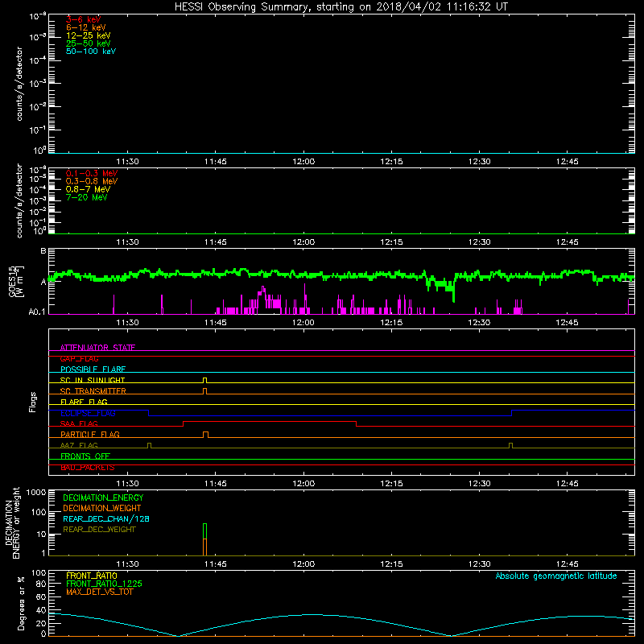Screen dimensions: 644x644
Task: Click the DECIMATION_WEIGHT legend label
Action: tap(102, 508)
